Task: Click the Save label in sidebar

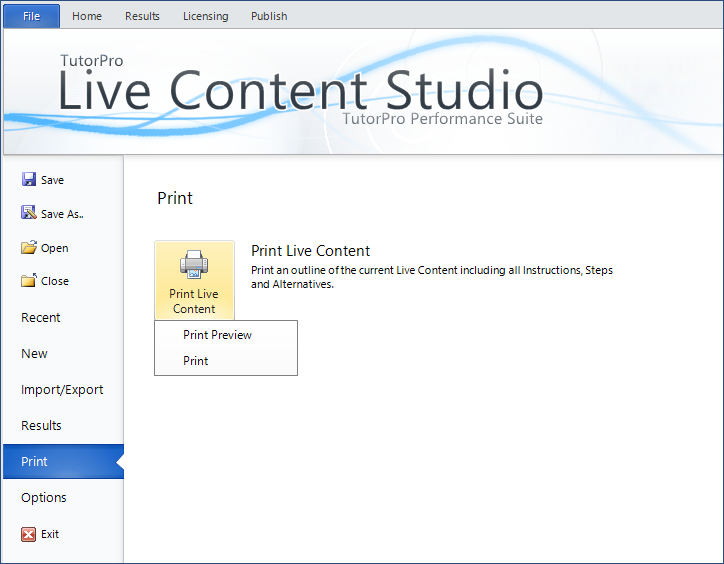Action: click(x=52, y=180)
